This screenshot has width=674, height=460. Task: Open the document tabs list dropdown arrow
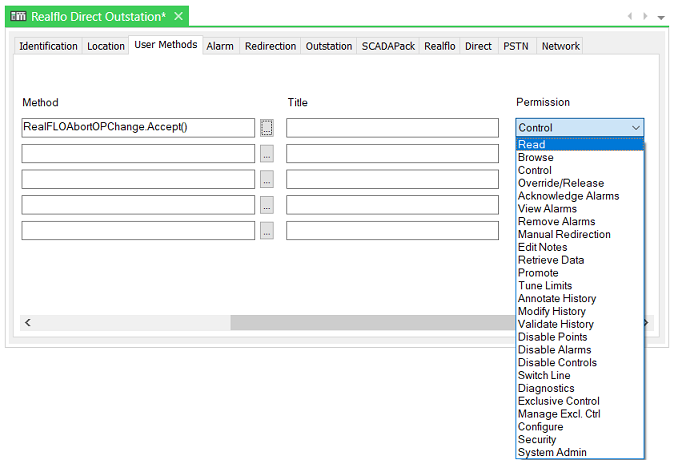tap(661, 17)
